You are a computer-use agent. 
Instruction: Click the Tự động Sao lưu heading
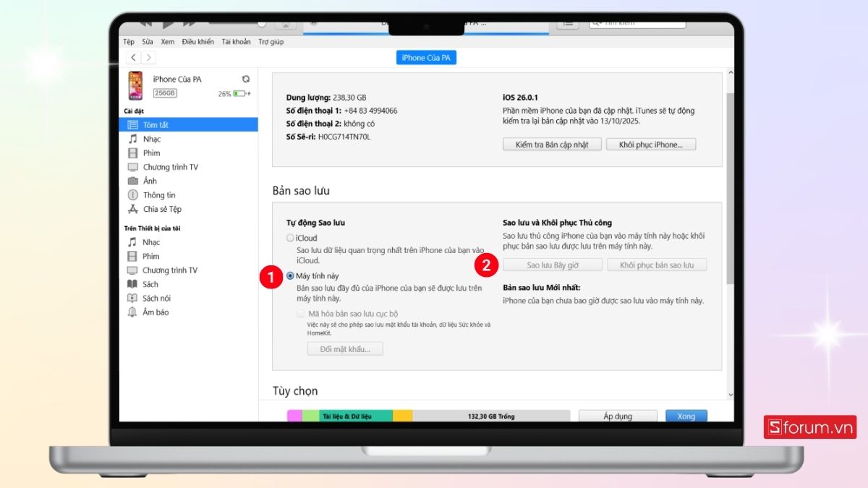tap(316, 223)
